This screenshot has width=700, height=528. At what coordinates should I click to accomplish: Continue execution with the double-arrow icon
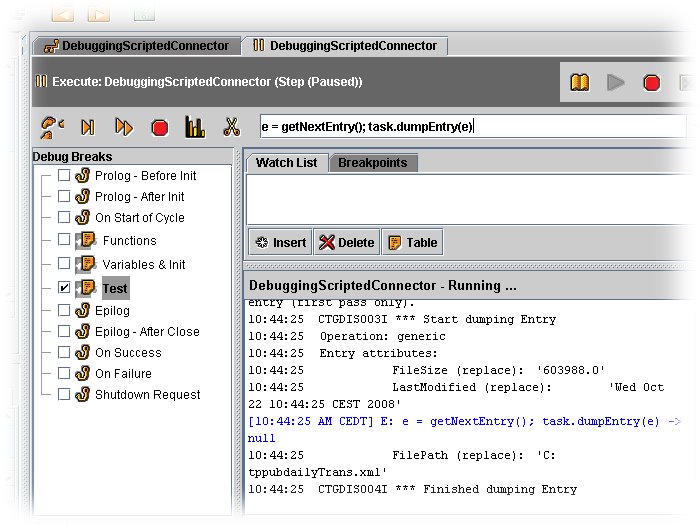coord(124,127)
